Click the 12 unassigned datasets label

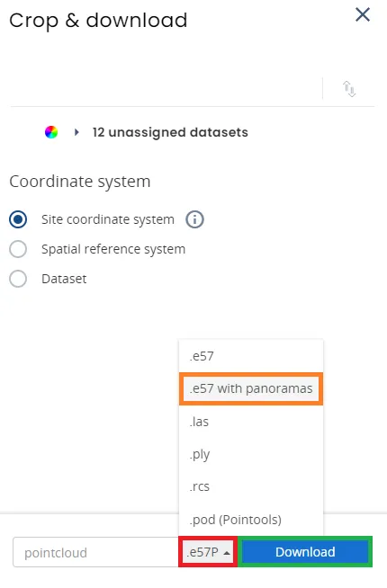(x=170, y=132)
